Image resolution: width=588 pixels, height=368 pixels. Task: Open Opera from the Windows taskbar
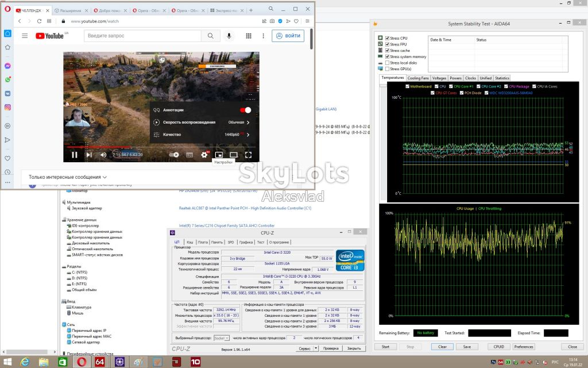(x=82, y=362)
